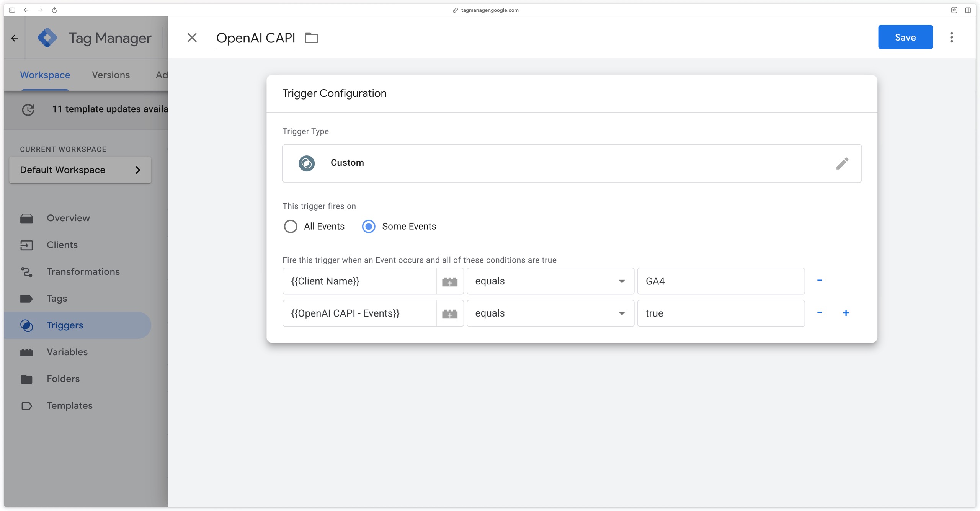The height and width of the screenshot is (511, 980).
Task: Click the {{Client Name}} variable field
Action: pyautogui.click(x=359, y=281)
